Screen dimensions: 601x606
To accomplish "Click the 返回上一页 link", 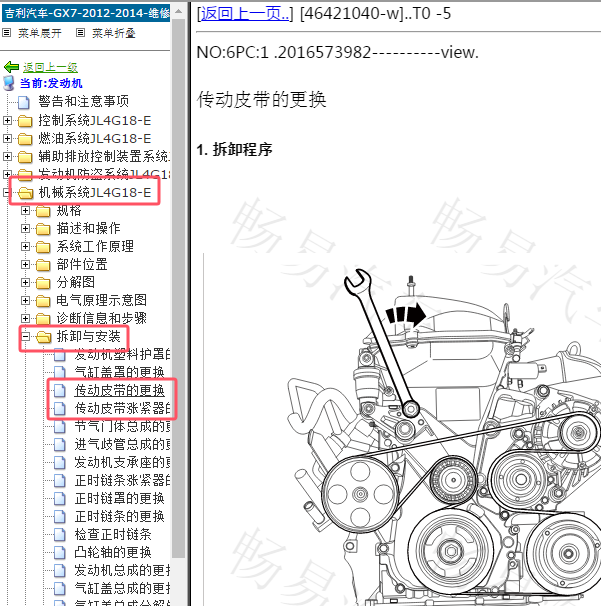I will [x=245, y=14].
